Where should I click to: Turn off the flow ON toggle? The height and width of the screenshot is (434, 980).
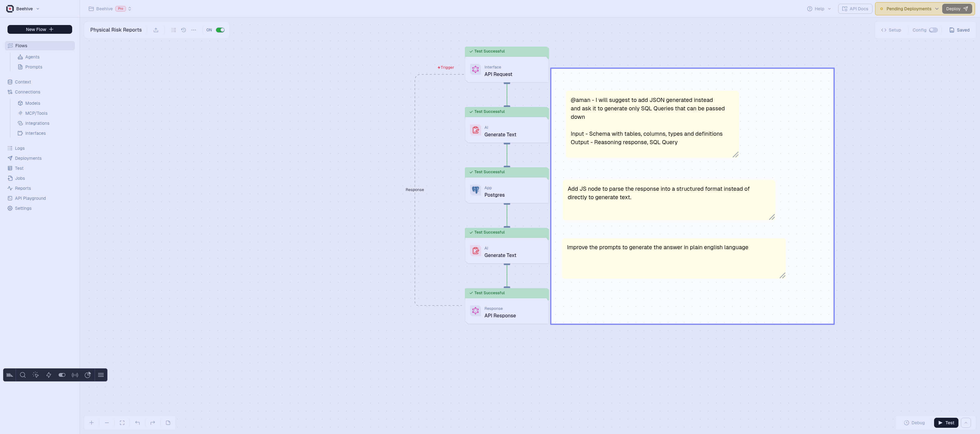(220, 30)
